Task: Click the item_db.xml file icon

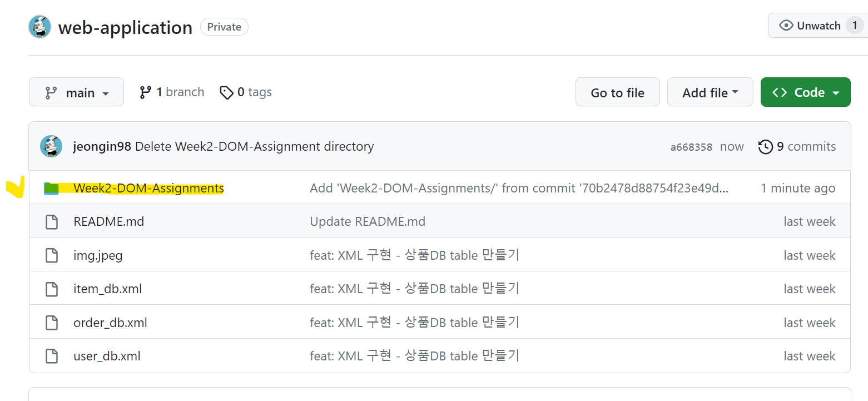Action: coord(52,289)
